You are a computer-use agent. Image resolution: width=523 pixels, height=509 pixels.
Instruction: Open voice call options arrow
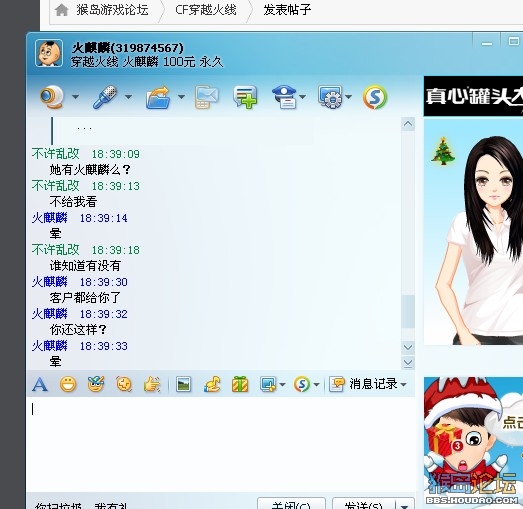click(128, 97)
